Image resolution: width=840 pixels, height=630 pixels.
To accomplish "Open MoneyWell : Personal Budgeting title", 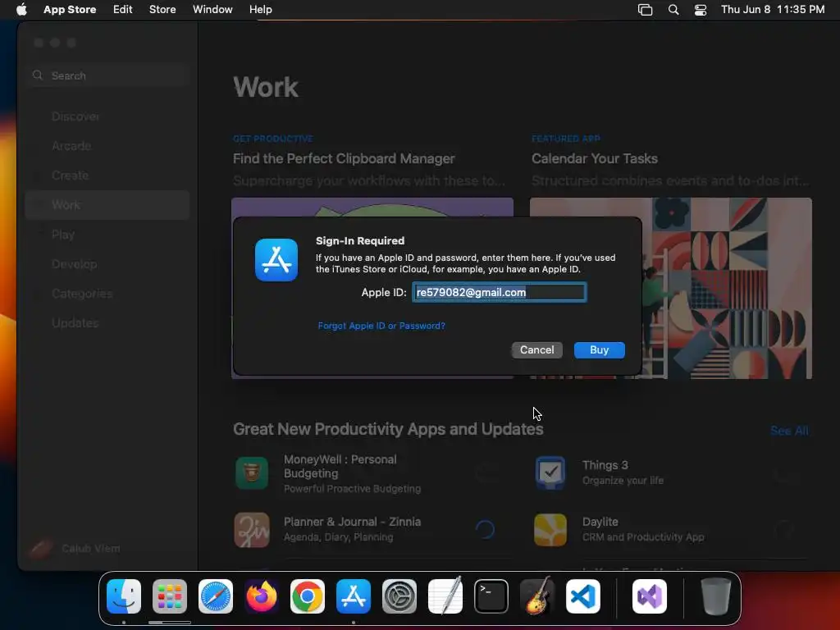I will point(340,466).
